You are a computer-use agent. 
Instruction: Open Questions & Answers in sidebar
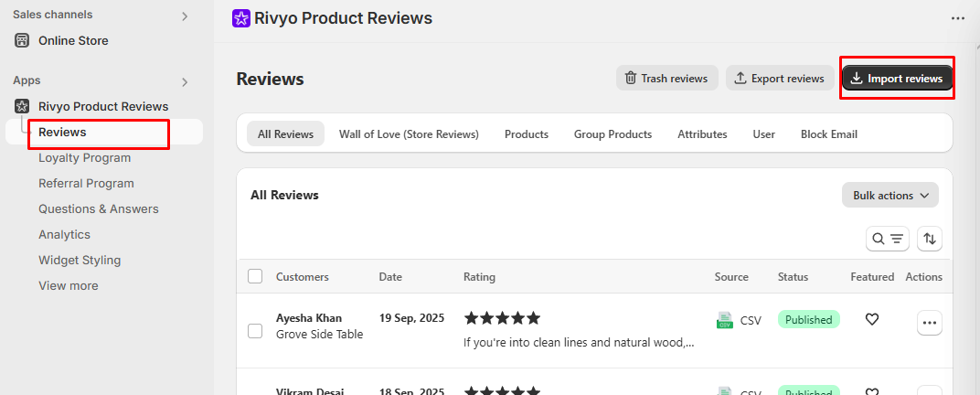(x=99, y=208)
